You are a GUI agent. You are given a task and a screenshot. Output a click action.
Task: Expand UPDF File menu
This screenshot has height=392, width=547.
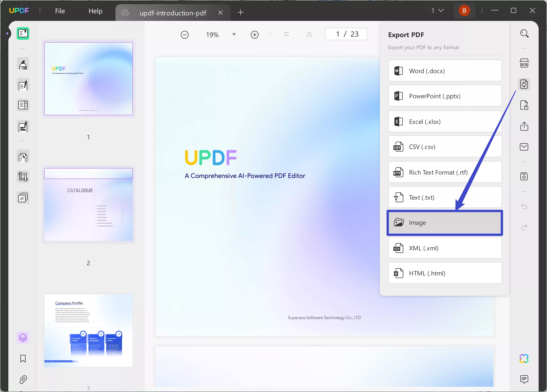click(x=60, y=11)
